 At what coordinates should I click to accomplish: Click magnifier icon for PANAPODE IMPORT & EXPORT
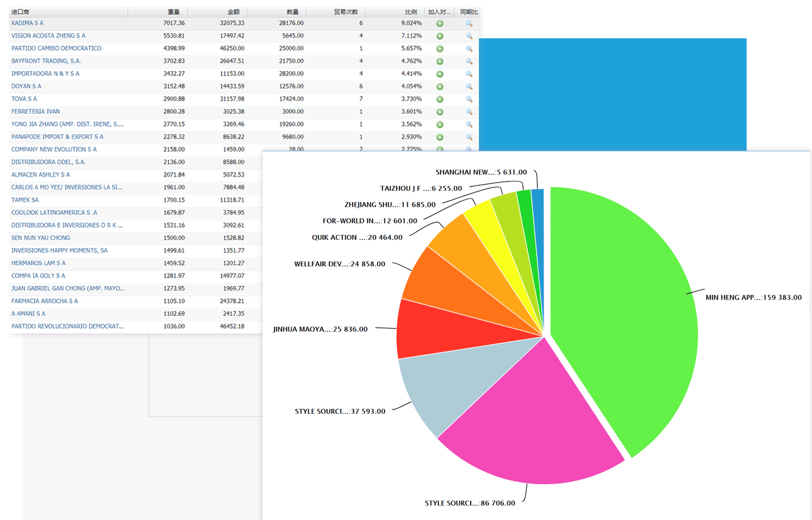click(x=469, y=137)
